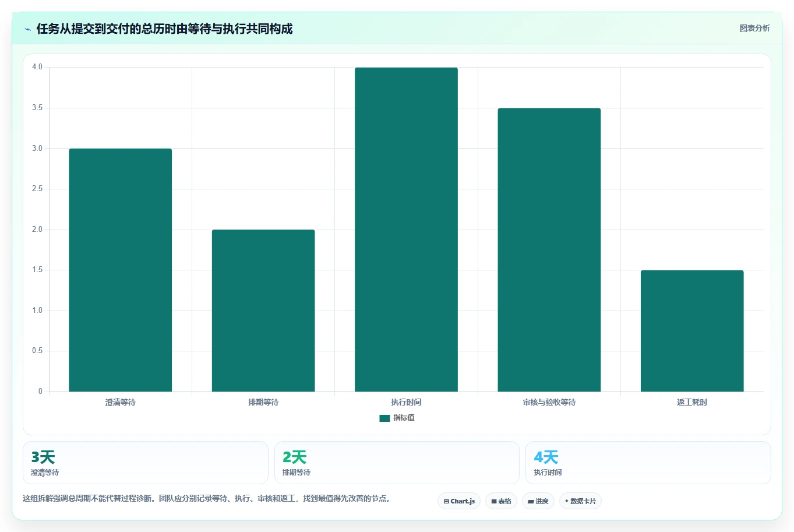Click the 2.5 y-axis tick label
The height and width of the screenshot is (532, 794).
pos(37,189)
